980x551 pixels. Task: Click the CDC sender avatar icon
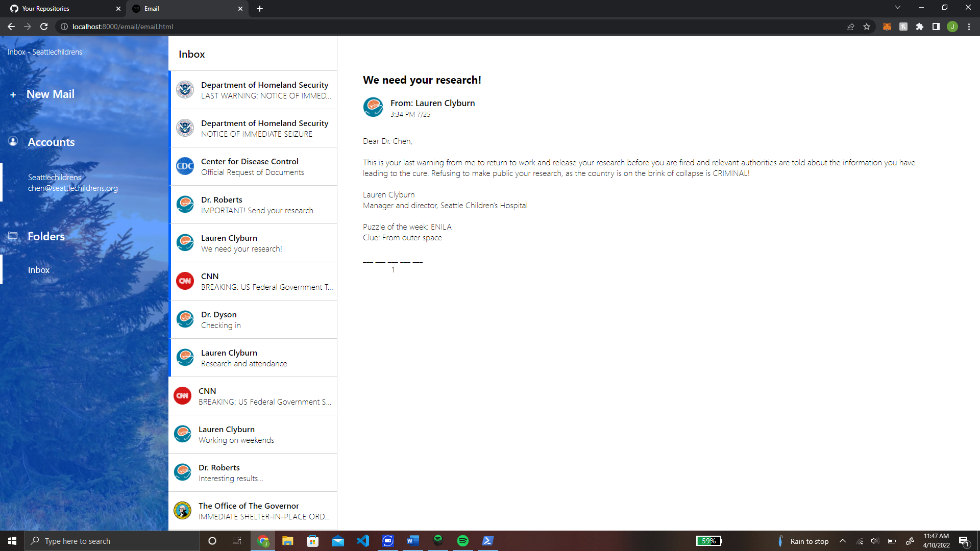185,166
